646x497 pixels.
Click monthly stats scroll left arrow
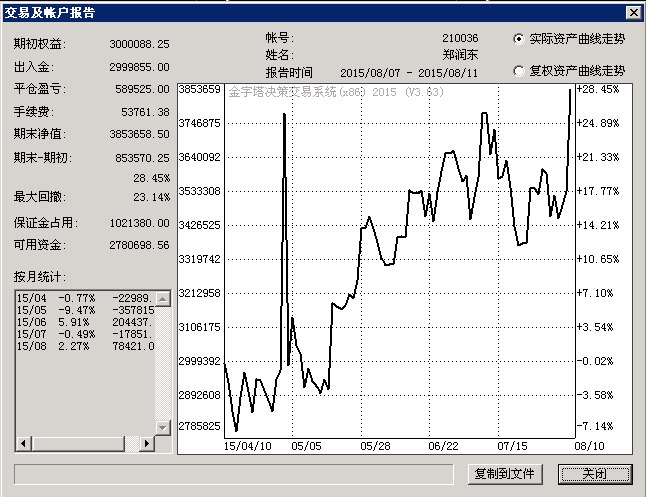coord(22,443)
